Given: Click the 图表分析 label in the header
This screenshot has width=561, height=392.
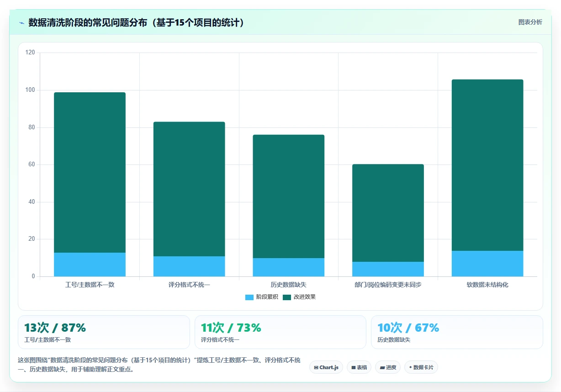Looking at the screenshot, I should pos(530,22).
